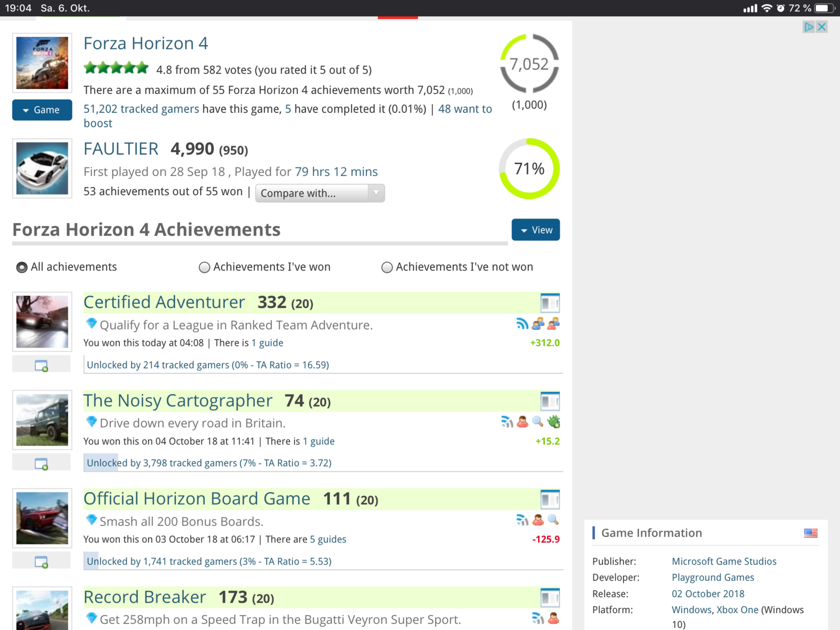Click the green bug icon on The Noisy Cartographer
This screenshot has height=630, width=840.
tap(553, 422)
